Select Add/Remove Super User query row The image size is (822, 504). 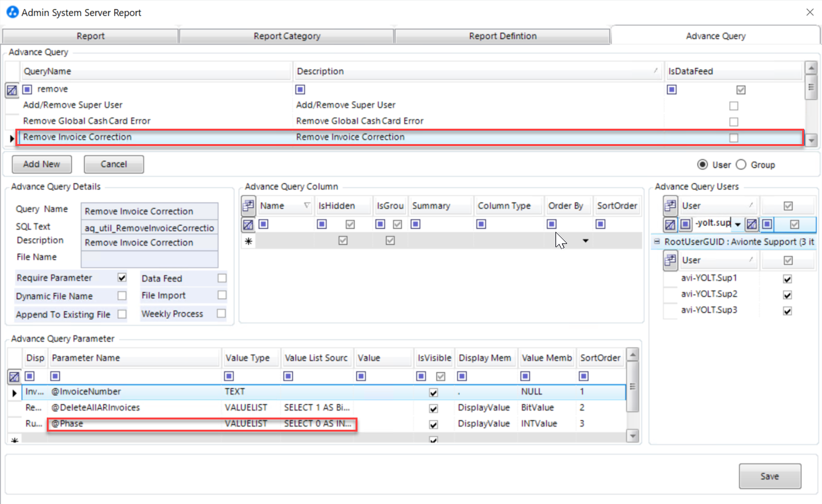tap(410, 105)
